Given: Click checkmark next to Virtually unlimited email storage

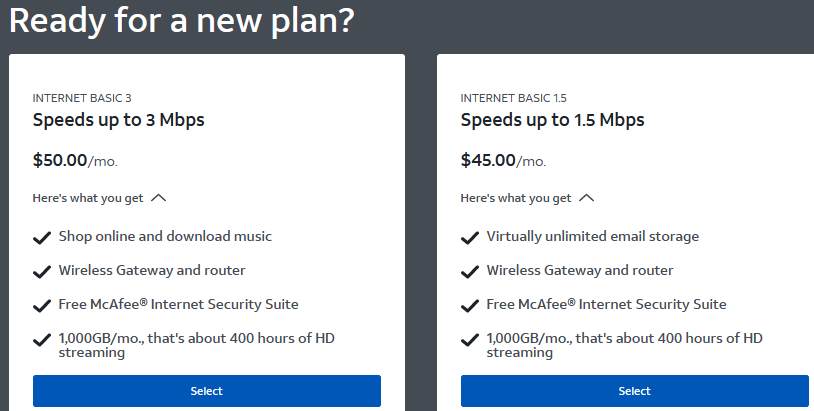Looking at the screenshot, I should (x=470, y=238).
